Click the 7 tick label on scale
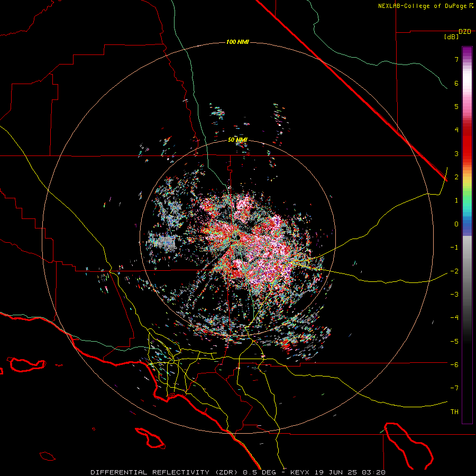The height and width of the screenshot is (476, 476). [456, 59]
